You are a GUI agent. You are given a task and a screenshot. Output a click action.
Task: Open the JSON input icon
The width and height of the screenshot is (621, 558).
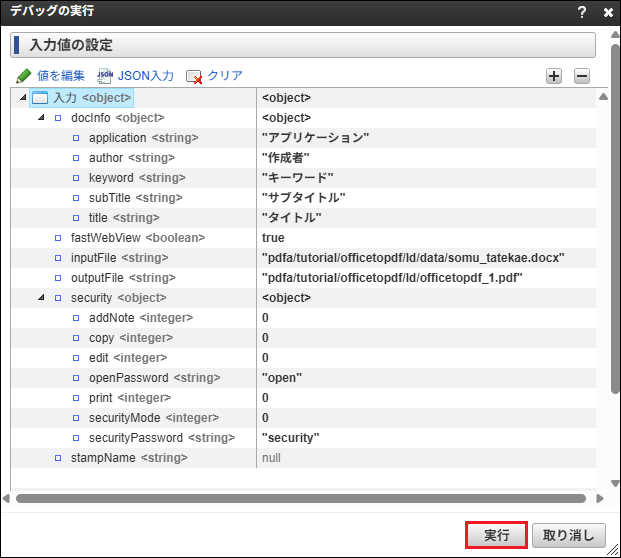tap(105, 76)
